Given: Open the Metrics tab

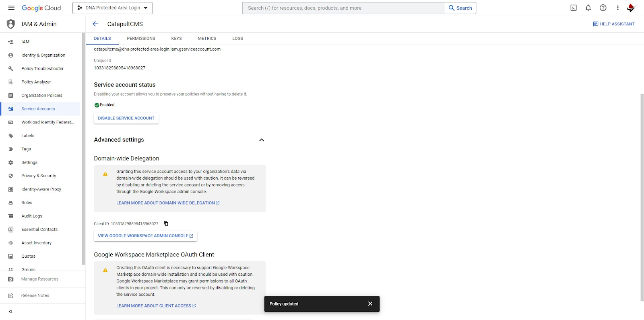Looking at the screenshot, I should [x=207, y=39].
